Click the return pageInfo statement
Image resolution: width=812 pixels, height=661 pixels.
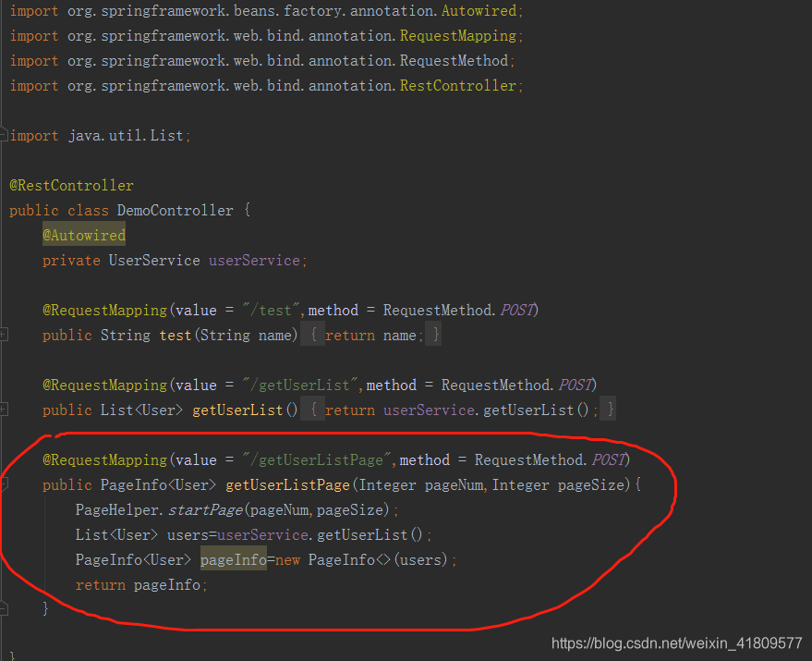tap(140, 585)
